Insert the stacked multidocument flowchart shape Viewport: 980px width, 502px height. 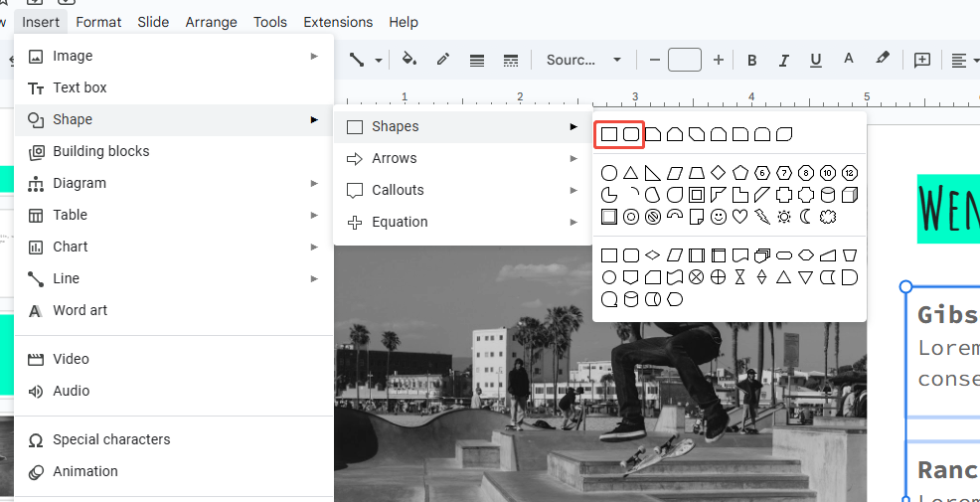click(x=762, y=255)
